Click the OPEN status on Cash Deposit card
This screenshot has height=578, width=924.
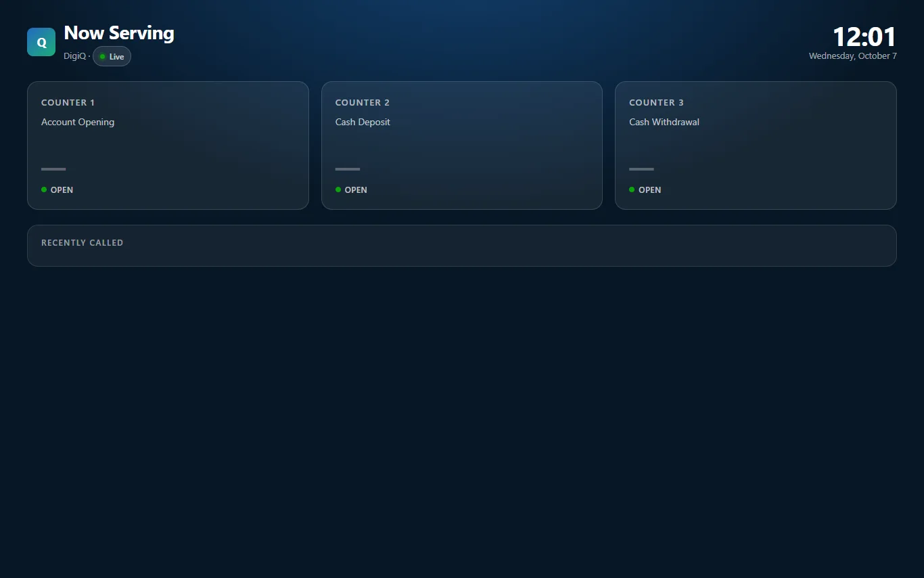[x=352, y=190]
